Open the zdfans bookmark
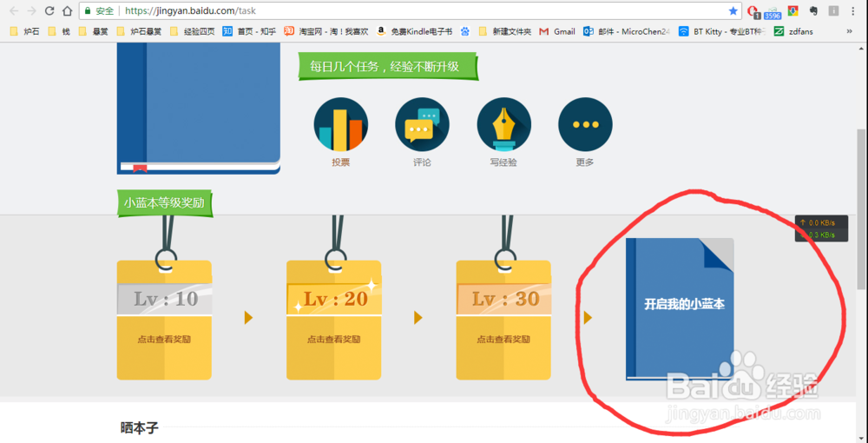 [x=794, y=31]
